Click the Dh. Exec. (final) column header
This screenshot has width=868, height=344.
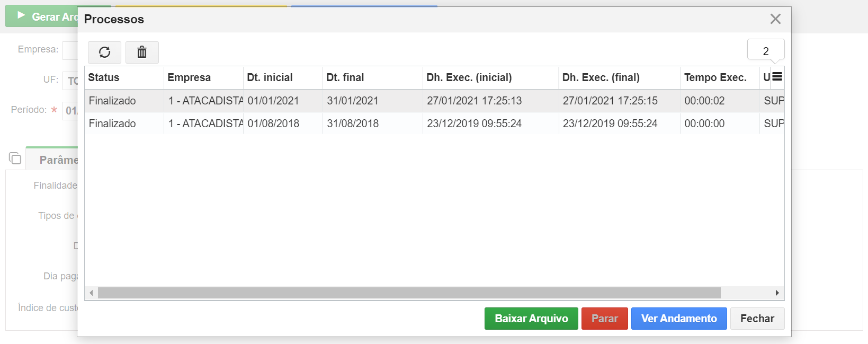[x=618, y=77]
